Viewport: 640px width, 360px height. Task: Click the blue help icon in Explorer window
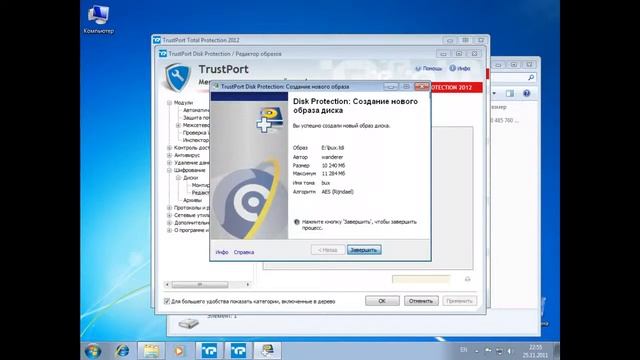click(x=527, y=93)
